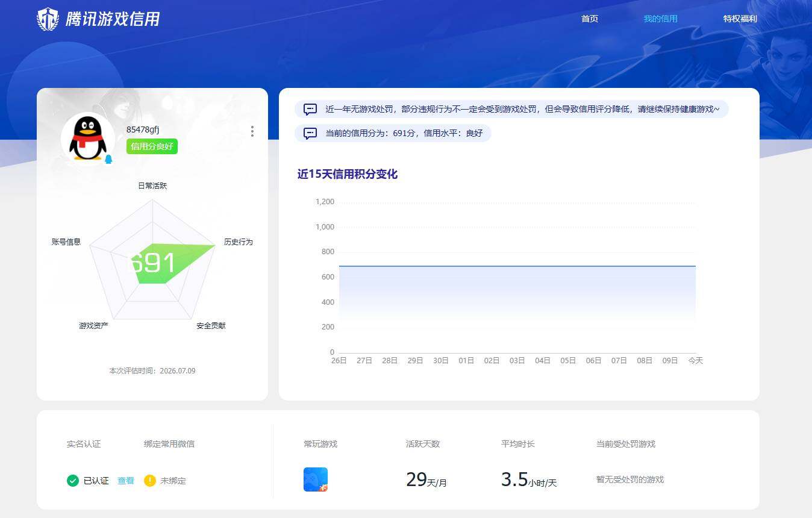Open the frequently played game icon
Screen dimensions: 812x518
pos(316,479)
